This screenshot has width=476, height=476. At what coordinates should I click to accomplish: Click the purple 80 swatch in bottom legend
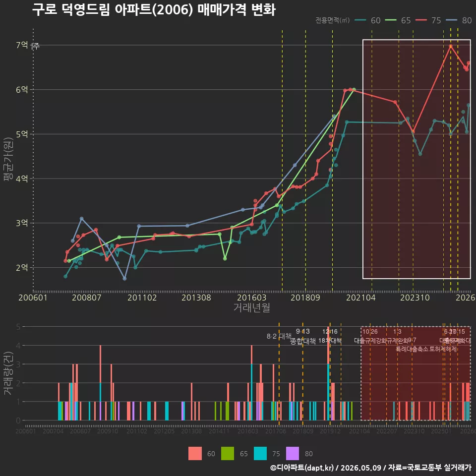(293, 453)
